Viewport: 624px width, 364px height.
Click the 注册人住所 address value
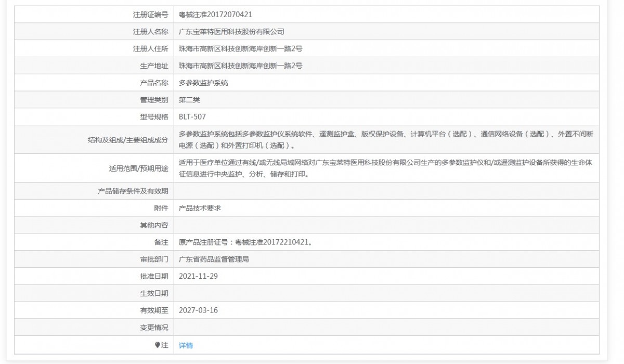click(240, 49)
